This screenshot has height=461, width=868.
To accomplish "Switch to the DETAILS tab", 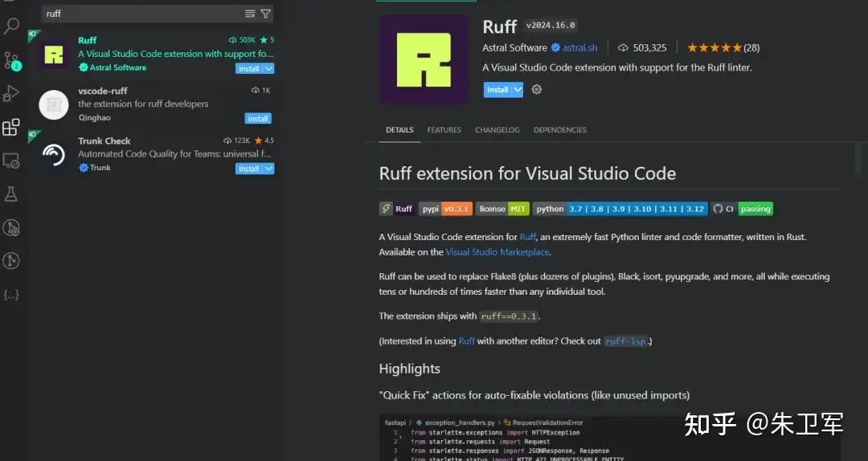I will (399, 130).
